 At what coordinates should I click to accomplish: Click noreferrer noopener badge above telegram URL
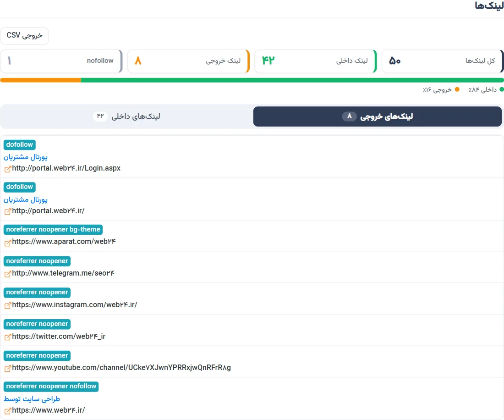[37, 261]
